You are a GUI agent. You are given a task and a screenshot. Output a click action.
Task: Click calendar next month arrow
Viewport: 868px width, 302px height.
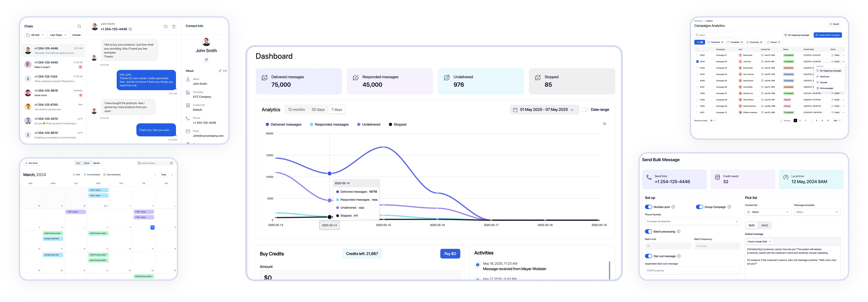coord(172,175)
